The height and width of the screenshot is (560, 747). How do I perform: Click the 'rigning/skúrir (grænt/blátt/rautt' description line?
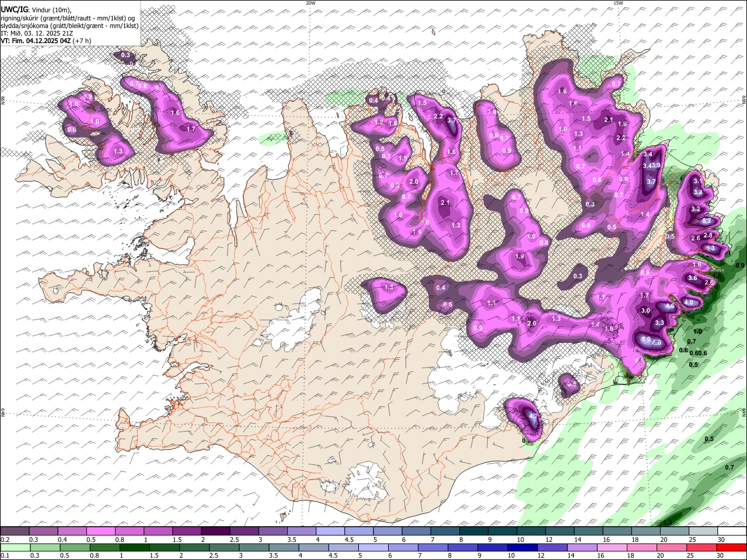tap(67, 17)
